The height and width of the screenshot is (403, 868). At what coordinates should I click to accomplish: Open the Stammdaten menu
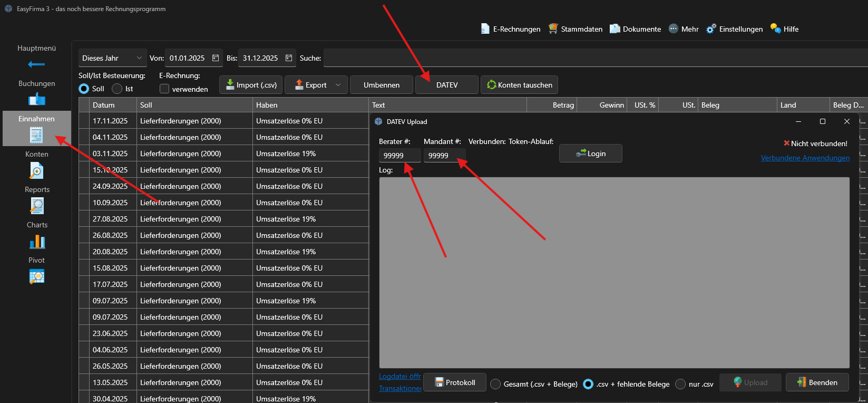[x=575, y=29]
